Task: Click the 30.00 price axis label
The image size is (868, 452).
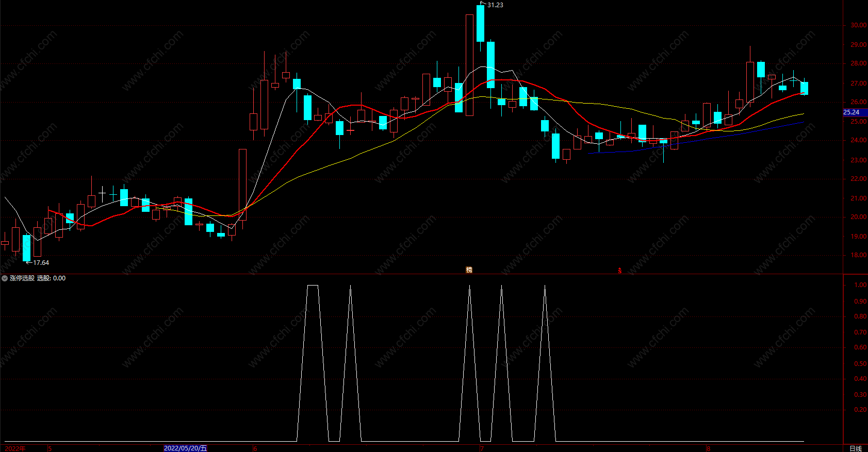Action: tap(858, 25)
